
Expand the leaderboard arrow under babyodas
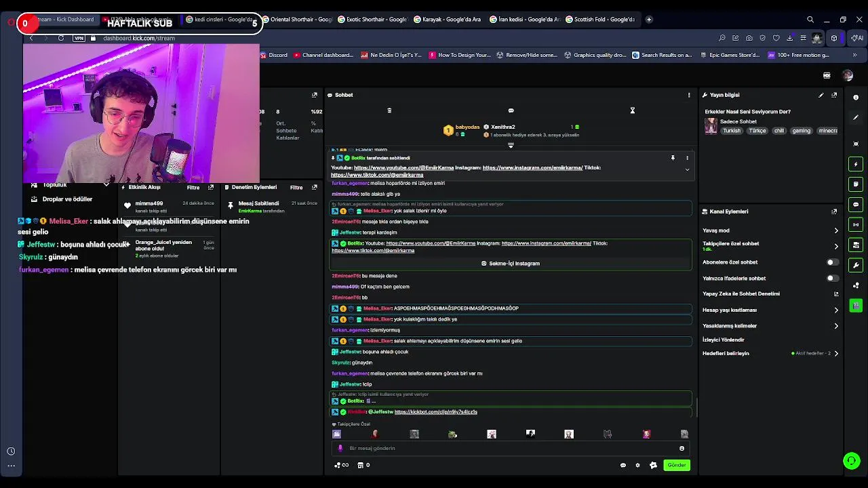tap(511, 145)
